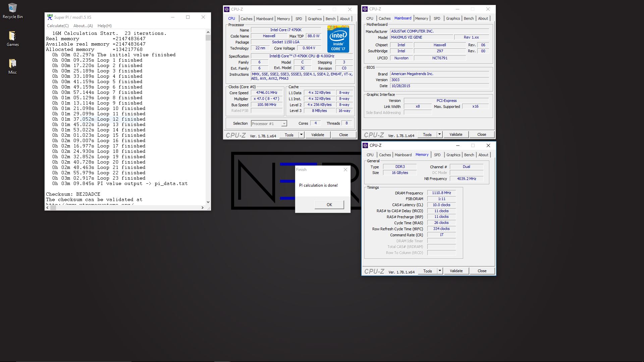Screen dimensions: 644x362
Task: Close the Finish dialog with X
Action: (x=345, y=170)
